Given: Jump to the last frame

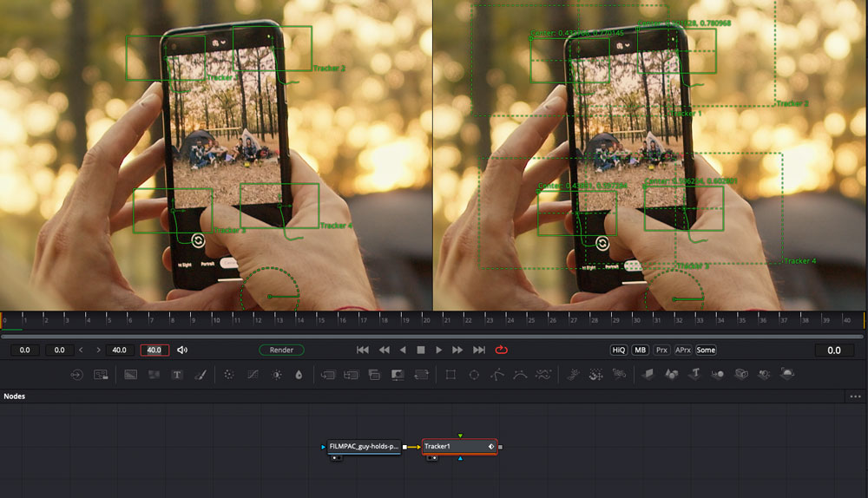Looking at the screenshot, I should tap(478, 350).
